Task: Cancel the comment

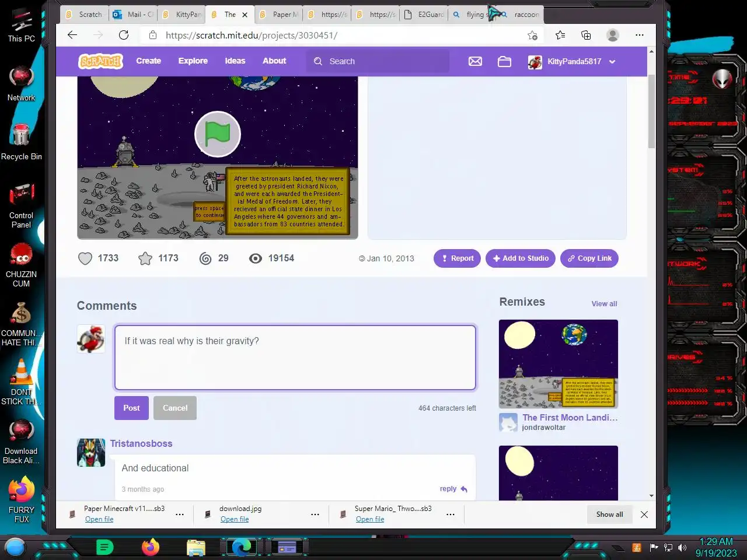Action: [175, 408]
